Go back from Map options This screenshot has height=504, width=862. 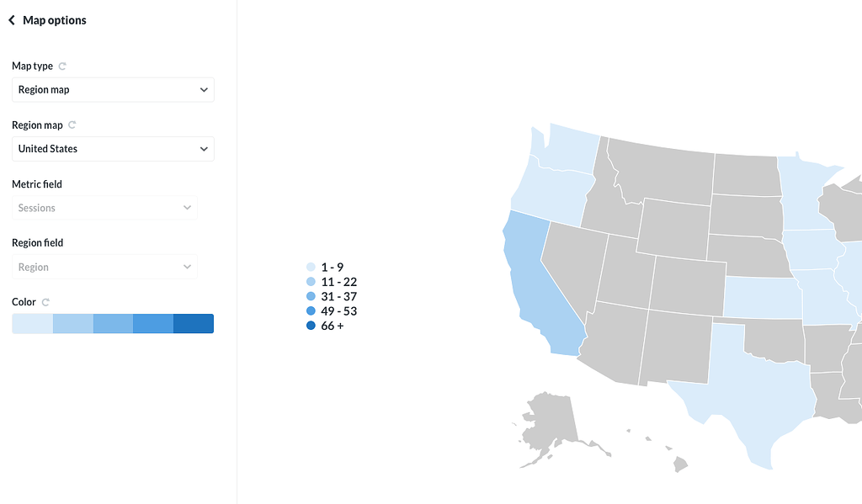[12, 20]
